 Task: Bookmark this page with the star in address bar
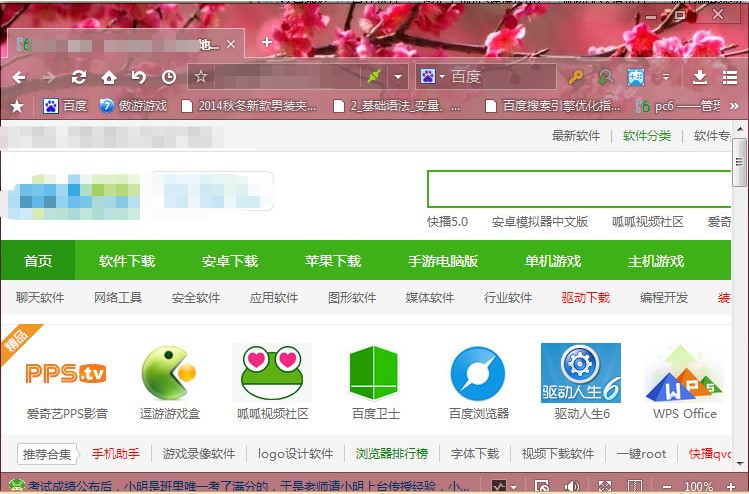(x=201, y=76)
